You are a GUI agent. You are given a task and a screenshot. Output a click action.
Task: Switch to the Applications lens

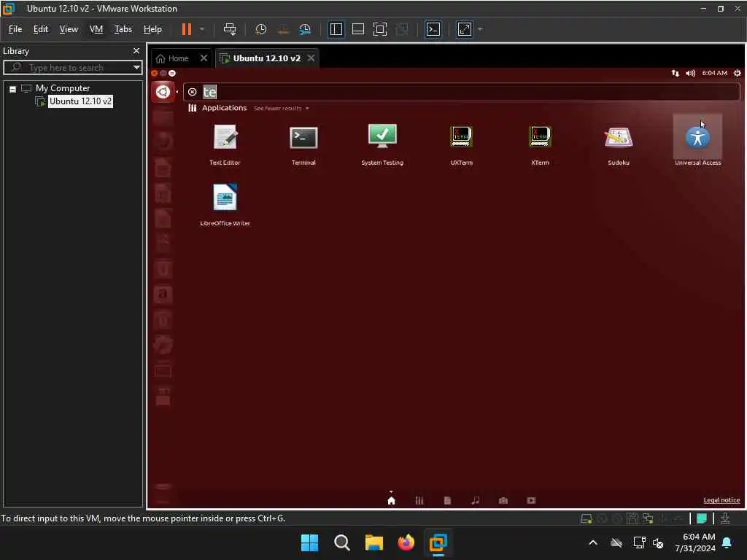(419, 500)
